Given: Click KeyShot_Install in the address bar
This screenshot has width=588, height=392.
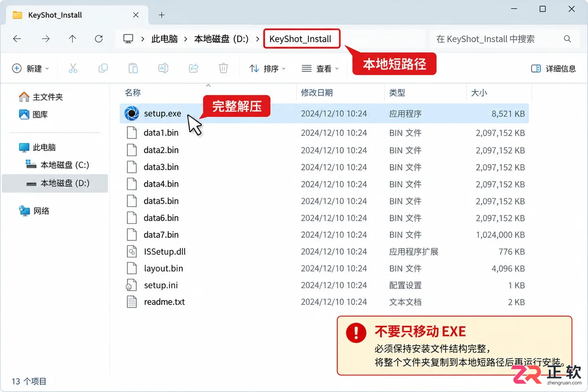Looking at the screenshot, I should coord(301,39).
